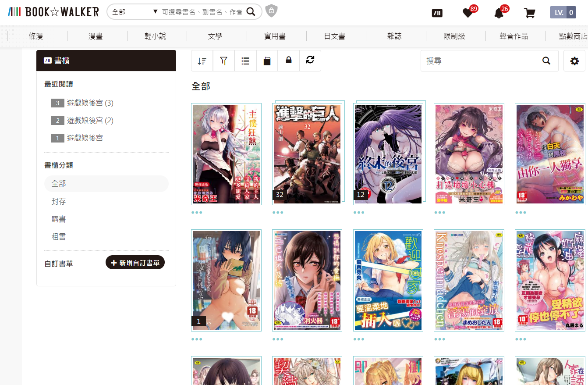Click the bookshelf search magnifier icon
The width and height of the screenshot is (588, 385).
click(546, 61)
